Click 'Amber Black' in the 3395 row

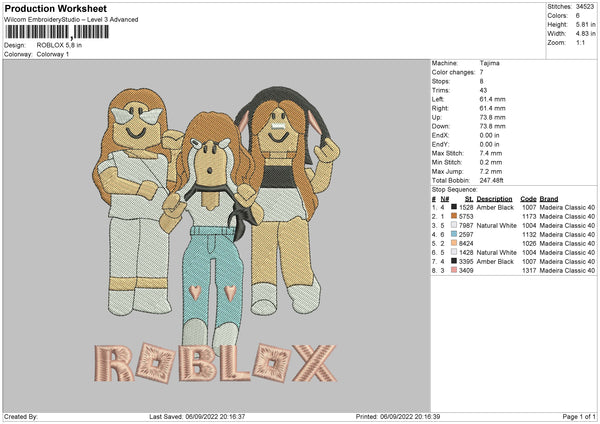[x=495, y=261]
